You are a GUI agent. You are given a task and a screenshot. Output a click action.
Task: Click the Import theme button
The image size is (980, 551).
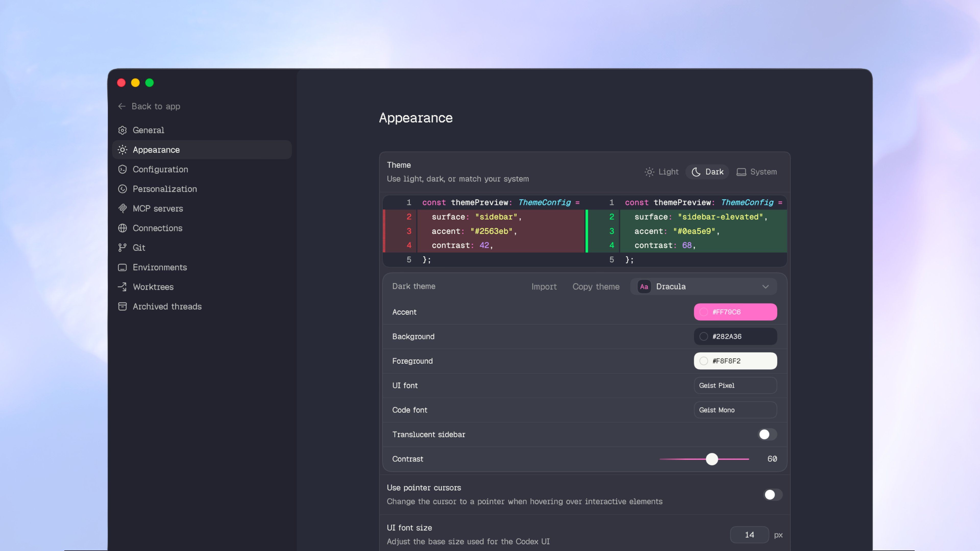point(544,287)
